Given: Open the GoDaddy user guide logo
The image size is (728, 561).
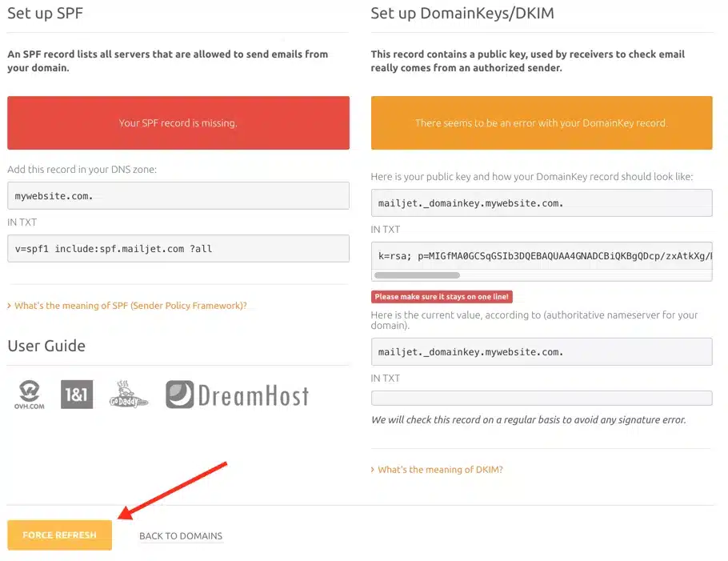Looking at the screenshot, I should [128, 395].
